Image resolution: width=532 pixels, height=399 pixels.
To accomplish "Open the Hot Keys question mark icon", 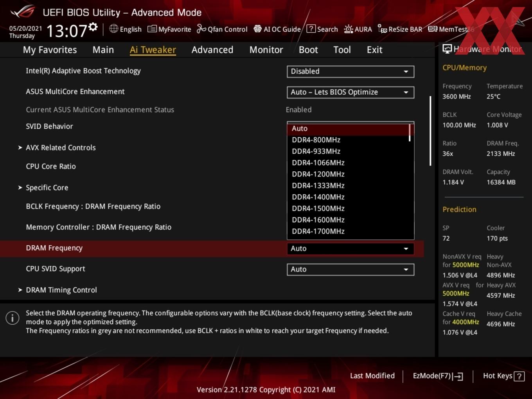I will [519, 376].
